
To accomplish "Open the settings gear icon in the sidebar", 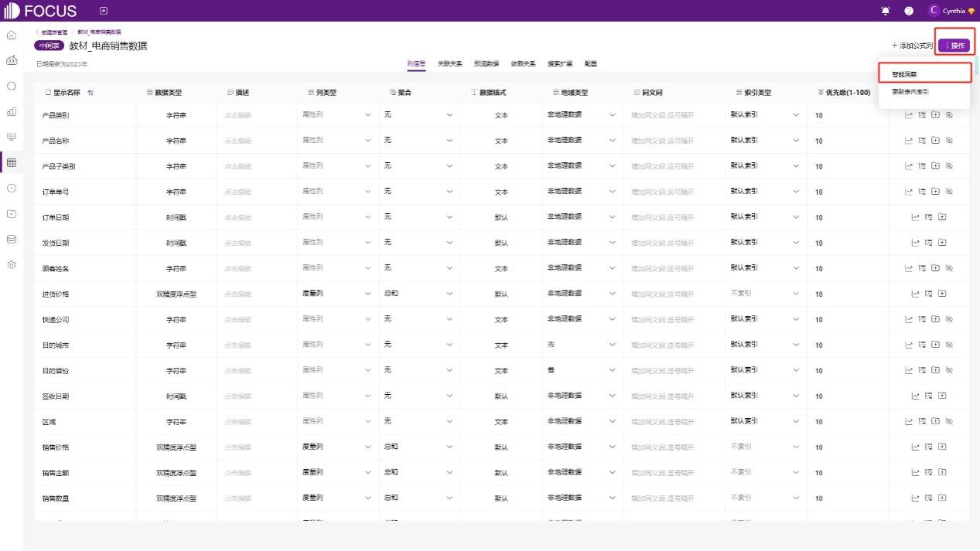I will pos(10,265).
